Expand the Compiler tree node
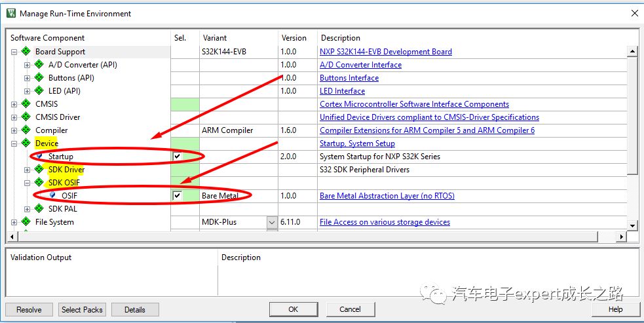Viewport: 644px width, 323px height. (x=14, y=130)
